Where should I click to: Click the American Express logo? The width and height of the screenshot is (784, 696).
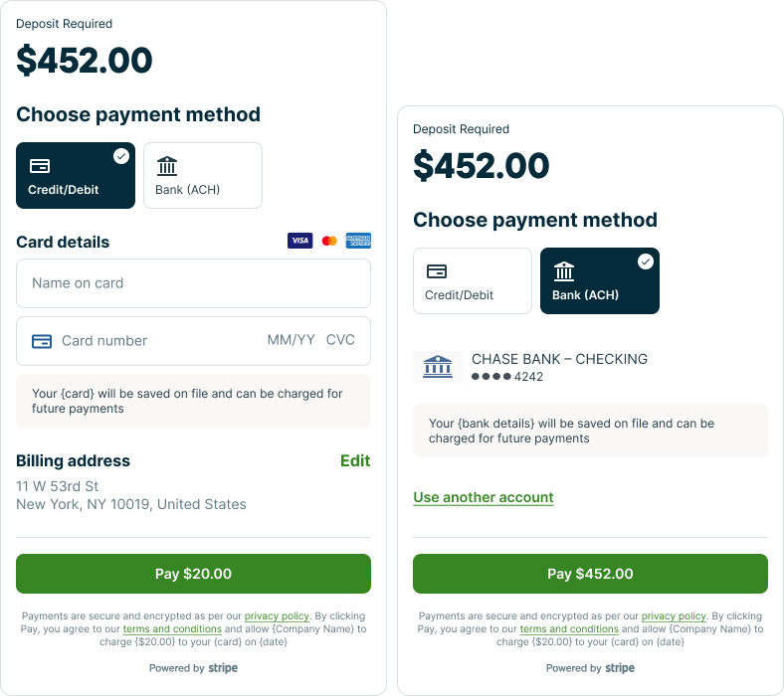(x=358, y=241)
